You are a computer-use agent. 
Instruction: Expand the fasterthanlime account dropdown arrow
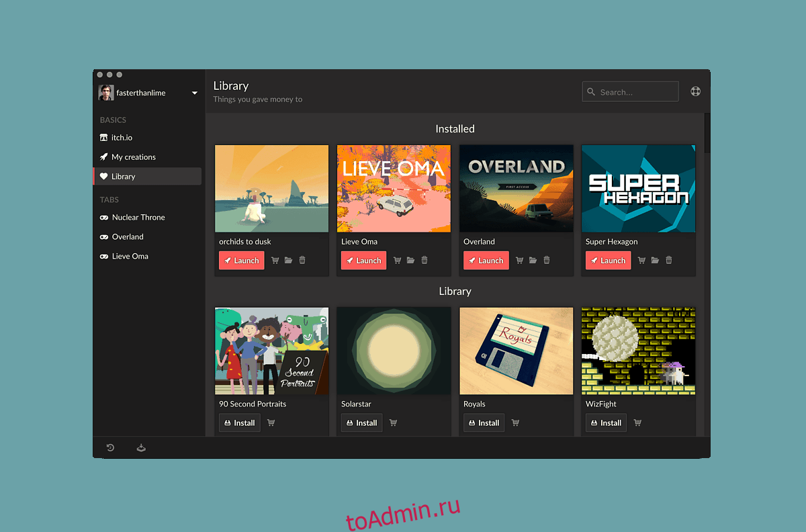pos(195,93)
